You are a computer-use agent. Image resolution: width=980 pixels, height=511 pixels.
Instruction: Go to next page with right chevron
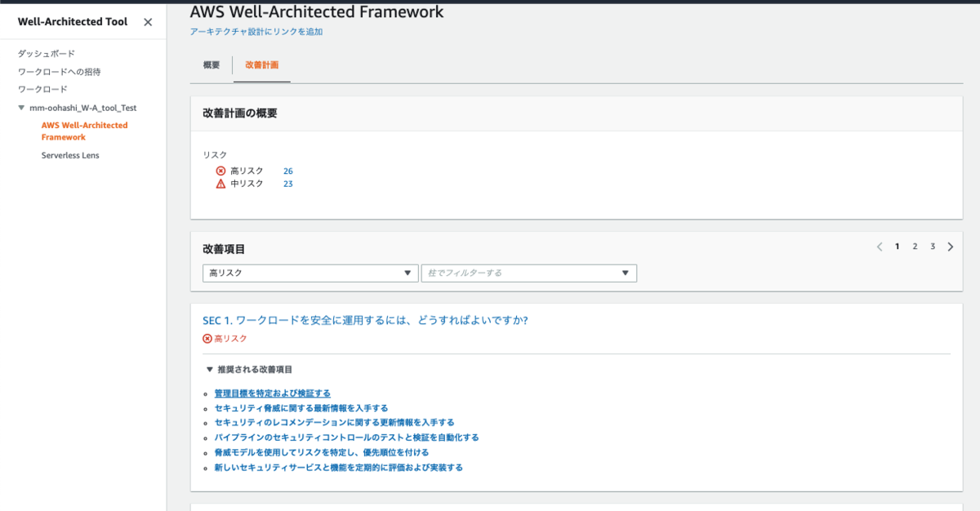951,247
